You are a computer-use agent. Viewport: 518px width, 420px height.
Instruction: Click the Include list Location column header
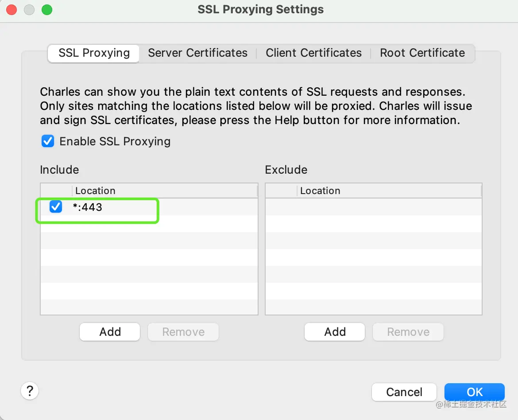165,191
